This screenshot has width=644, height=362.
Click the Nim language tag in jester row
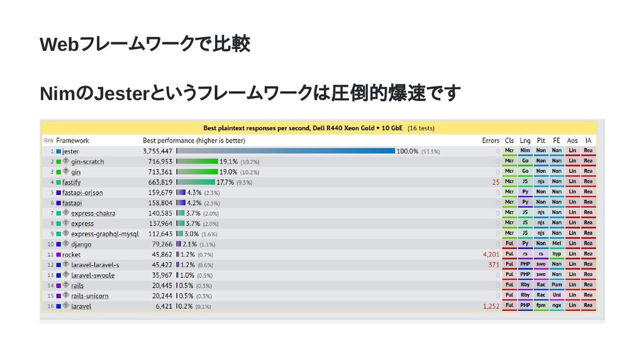coord(525,151)
